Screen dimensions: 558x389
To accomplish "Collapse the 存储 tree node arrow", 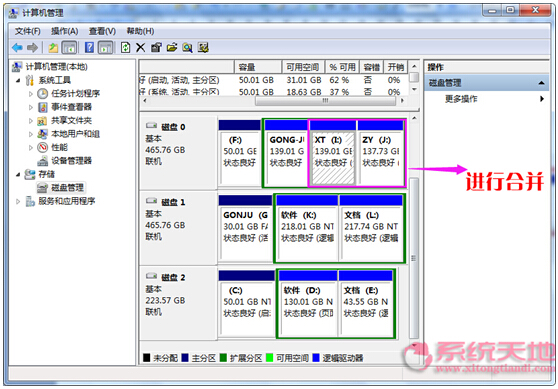I will [x=18, y=174].
